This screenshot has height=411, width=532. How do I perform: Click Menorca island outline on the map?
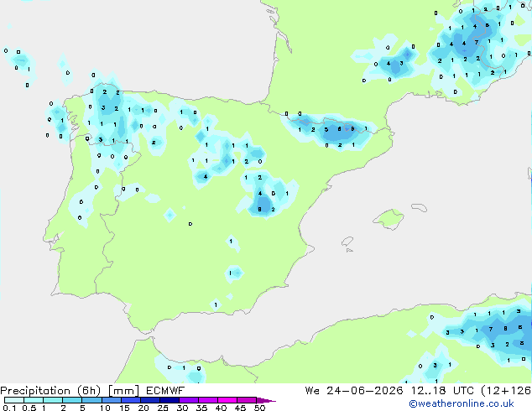coord(419,207)
